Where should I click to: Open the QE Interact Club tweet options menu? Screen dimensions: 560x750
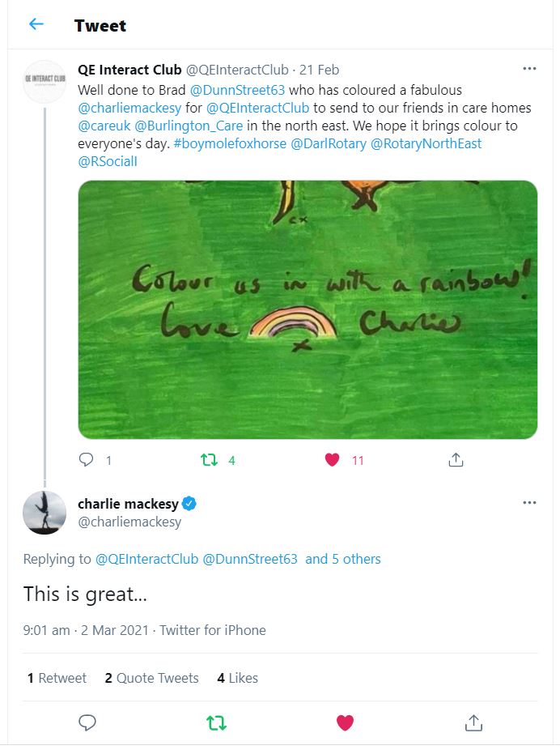coord(529,69)
